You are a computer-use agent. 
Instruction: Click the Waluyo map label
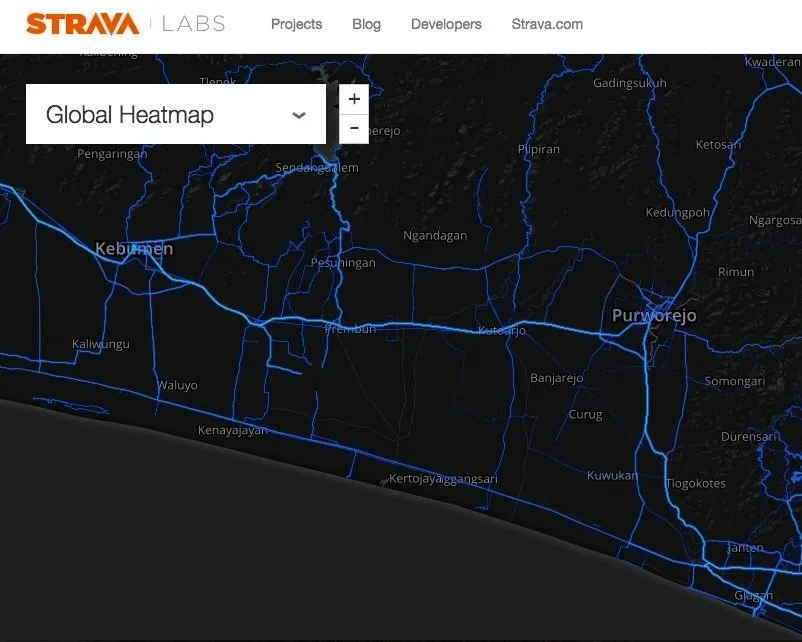(177, 385)
